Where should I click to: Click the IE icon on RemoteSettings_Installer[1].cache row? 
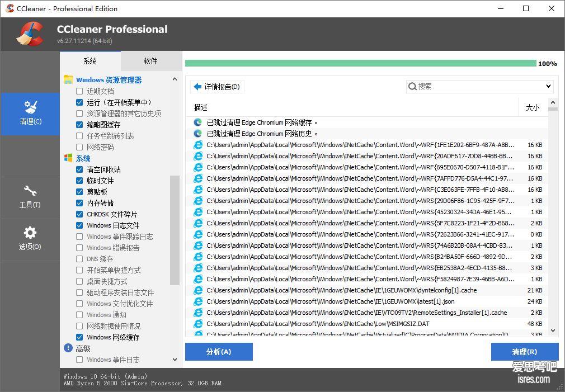coord(198,313)
